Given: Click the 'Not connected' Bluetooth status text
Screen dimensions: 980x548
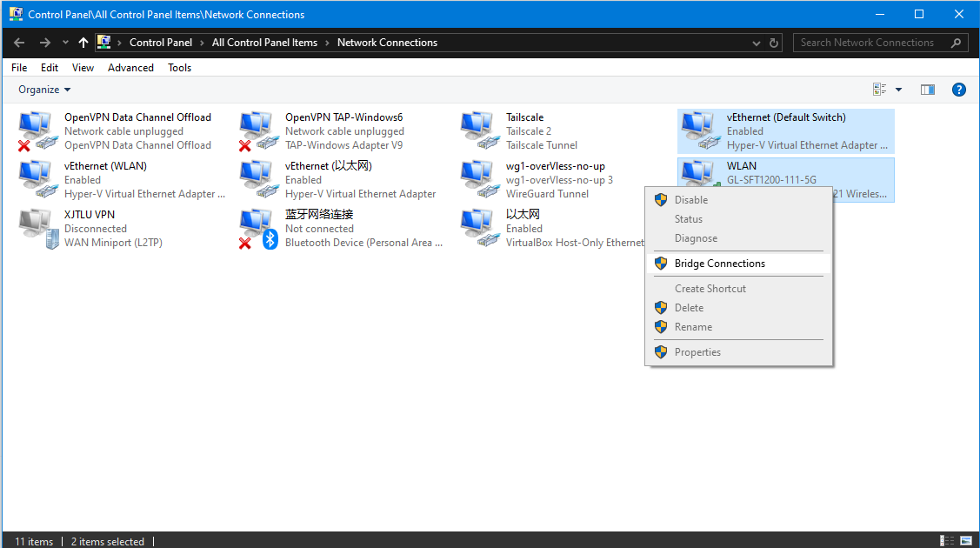Looking at the screenshot, I should 319,229.
